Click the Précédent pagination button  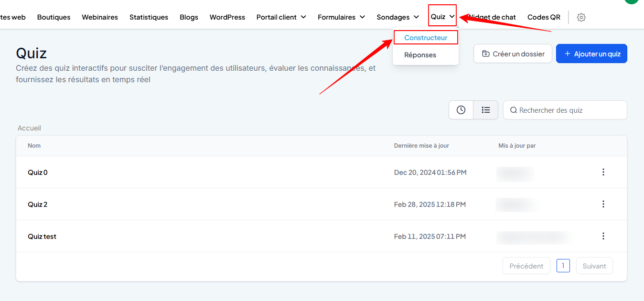526,266
